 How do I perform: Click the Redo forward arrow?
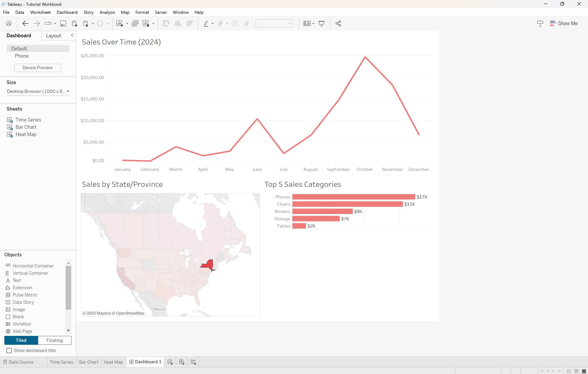click(x=37, y=23)
